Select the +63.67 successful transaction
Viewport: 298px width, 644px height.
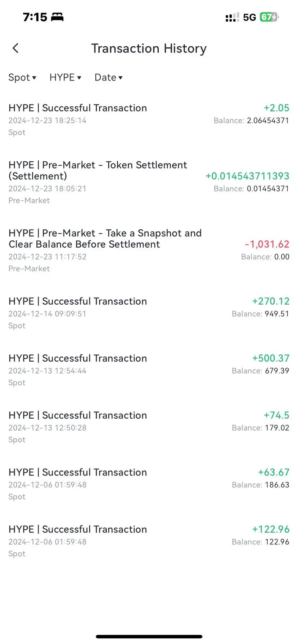[149, 484]
